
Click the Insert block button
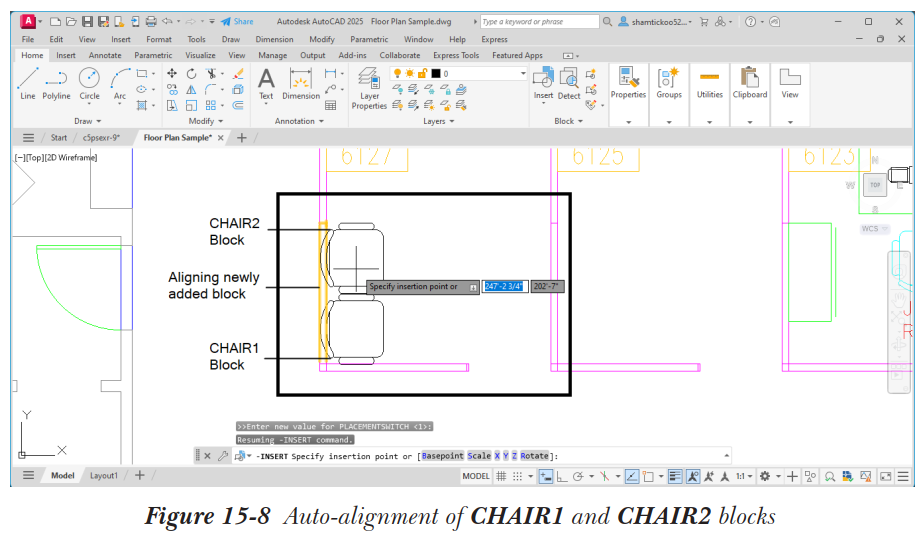pyautogui.click(x=543, y=84)
